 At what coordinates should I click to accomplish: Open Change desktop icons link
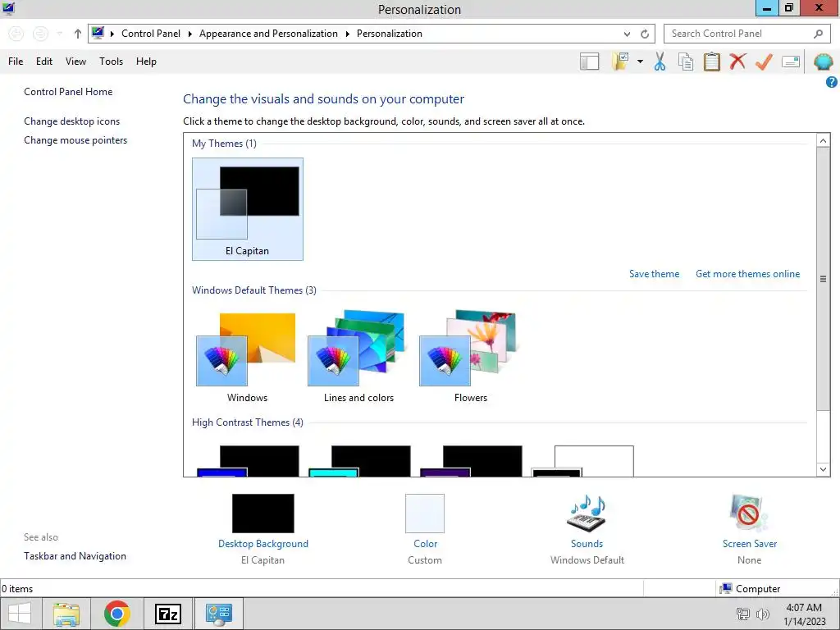pos(72,121)
